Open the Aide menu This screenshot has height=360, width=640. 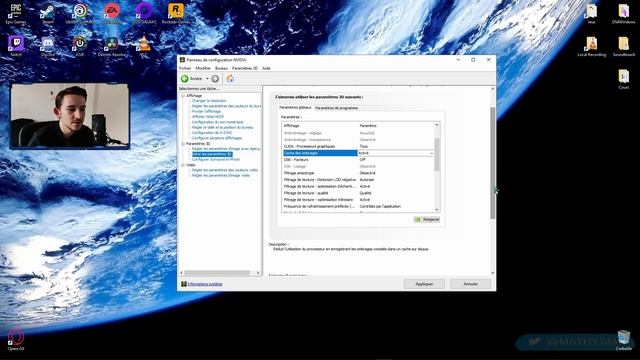pos(266,68)
